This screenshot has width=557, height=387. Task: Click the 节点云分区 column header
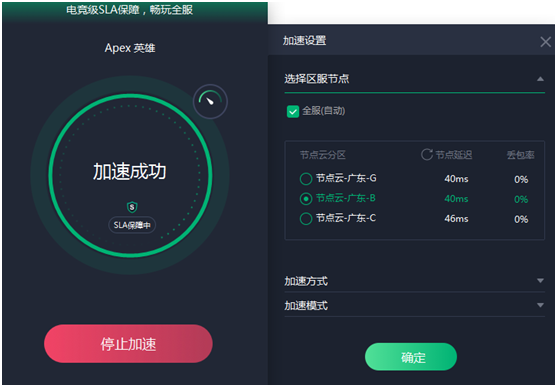point(323,155)
